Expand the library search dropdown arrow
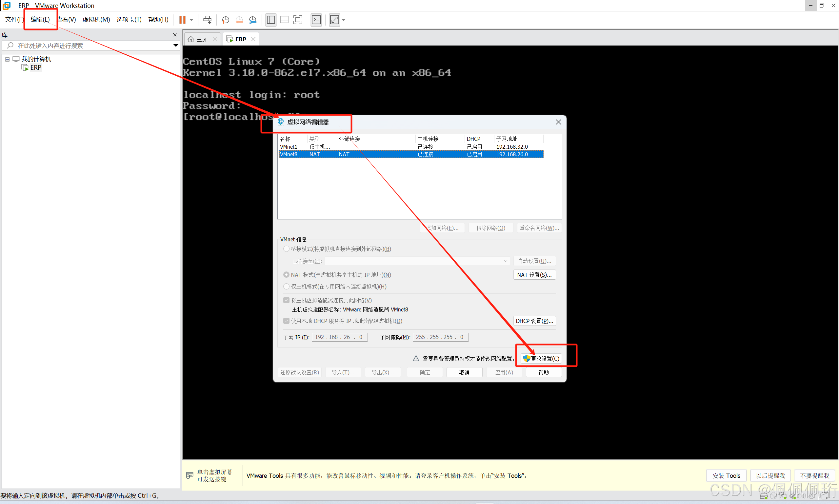Screen dimensions: 839x504 click(175, 46)
